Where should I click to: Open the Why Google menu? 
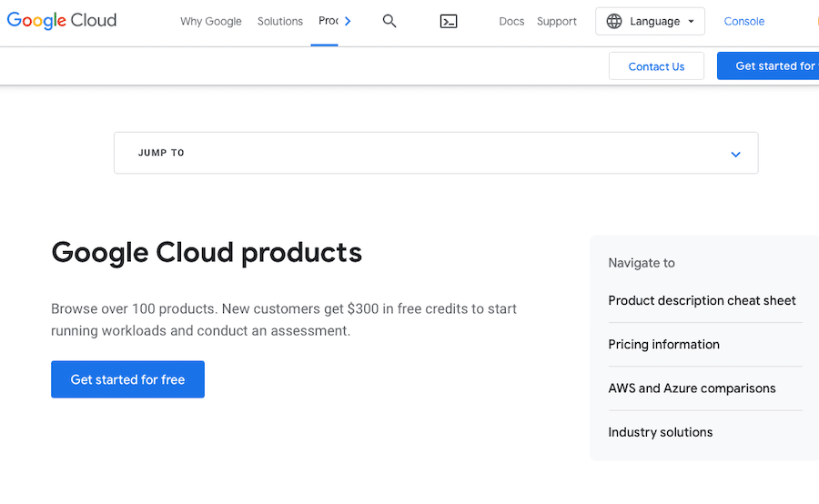click(x=211, y=21)
